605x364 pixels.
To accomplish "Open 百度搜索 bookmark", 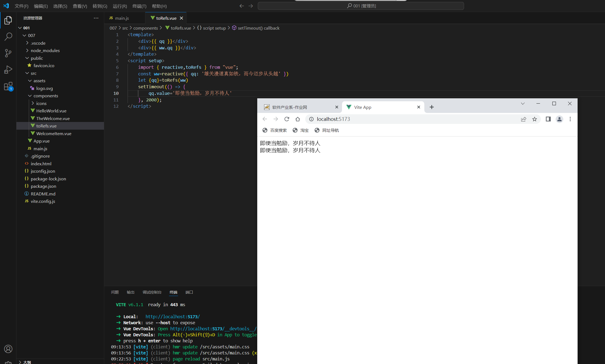I will [275, 130].
